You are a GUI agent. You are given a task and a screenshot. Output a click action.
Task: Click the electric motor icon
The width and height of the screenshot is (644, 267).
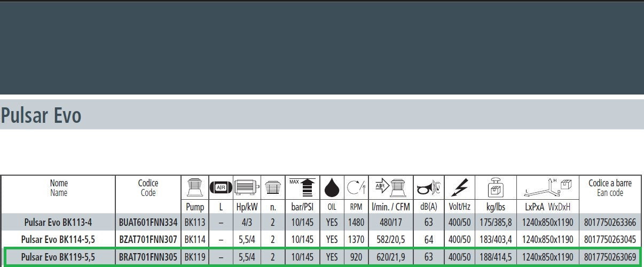[x=247, y=188]
